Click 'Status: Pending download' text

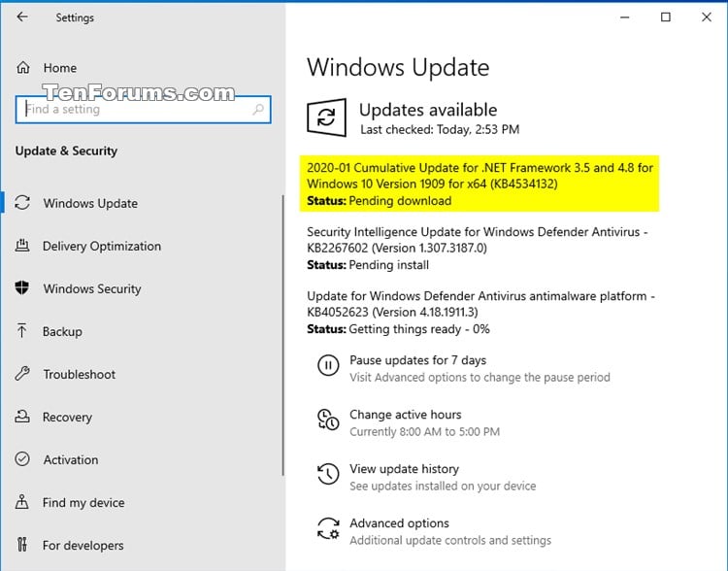coord(379,201)
